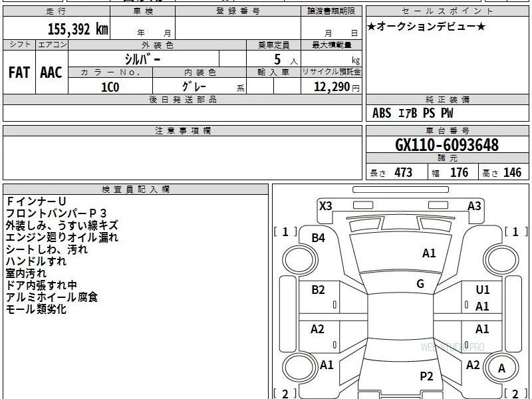The width and height of the screenshot is (532, 399).
Task: Select the 最大積載量 header
Action: pos(331,45)
